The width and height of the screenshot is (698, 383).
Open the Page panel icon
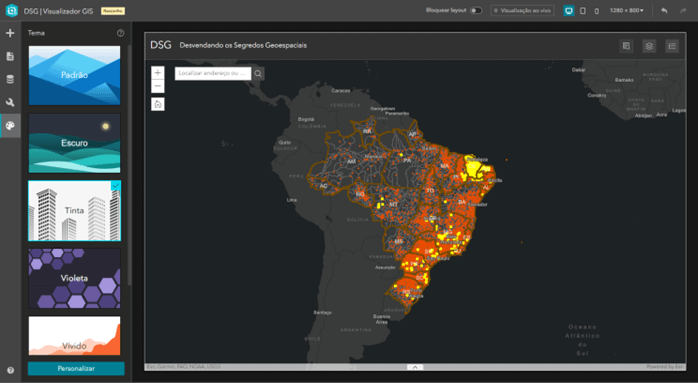tap(10, 56)
